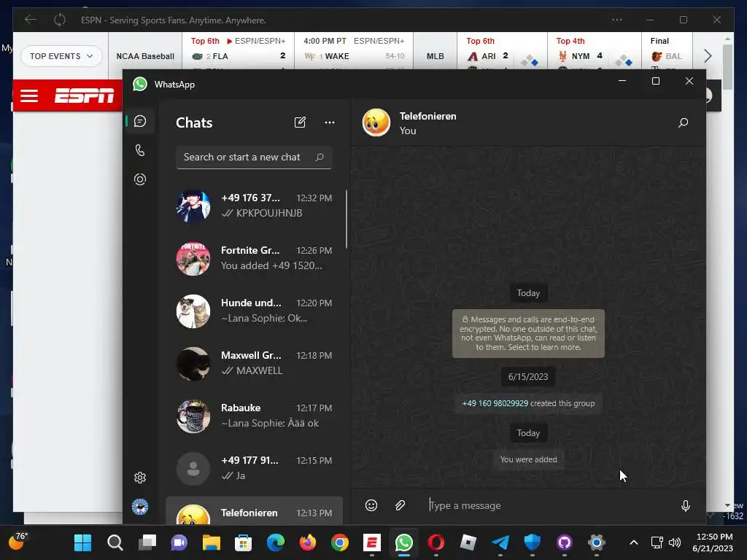Image resolution: width=747 pixels, height=560 pixels.
Task: Open the Hunde und... group chat
Action: pos(255,311)
